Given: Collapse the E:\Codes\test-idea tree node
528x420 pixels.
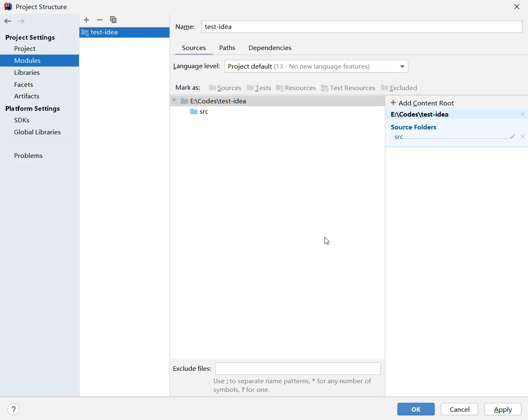Looking at the screenshot, I should [174, 101].
